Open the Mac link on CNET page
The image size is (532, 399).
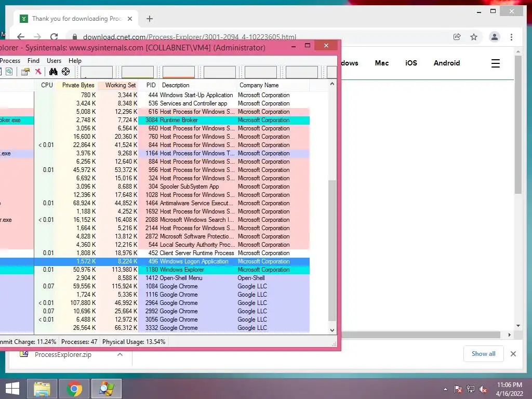point(382,63)
